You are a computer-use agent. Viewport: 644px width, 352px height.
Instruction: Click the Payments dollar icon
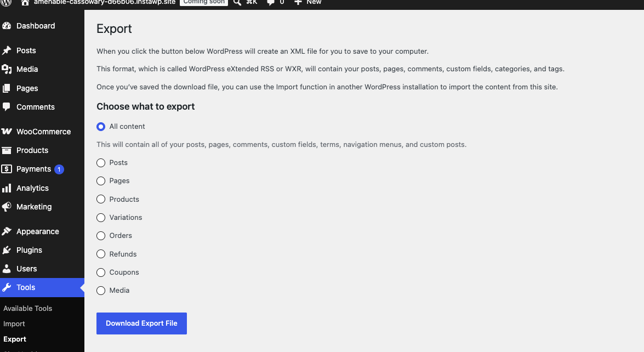7,169
